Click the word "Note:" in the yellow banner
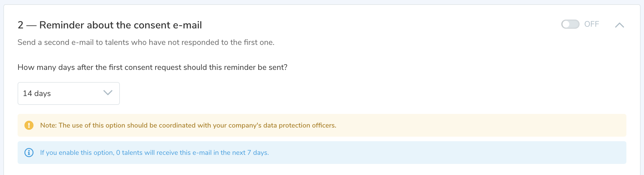 pos(49,125)
